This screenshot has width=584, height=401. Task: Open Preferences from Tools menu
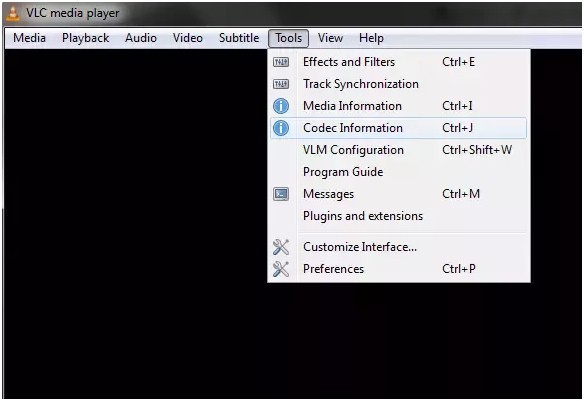tap(399, 269)
